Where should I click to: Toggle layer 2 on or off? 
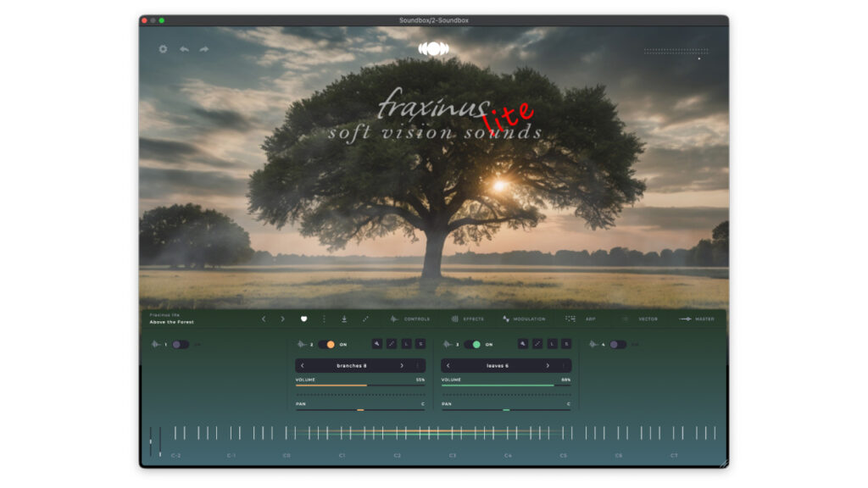click(325, 344)
